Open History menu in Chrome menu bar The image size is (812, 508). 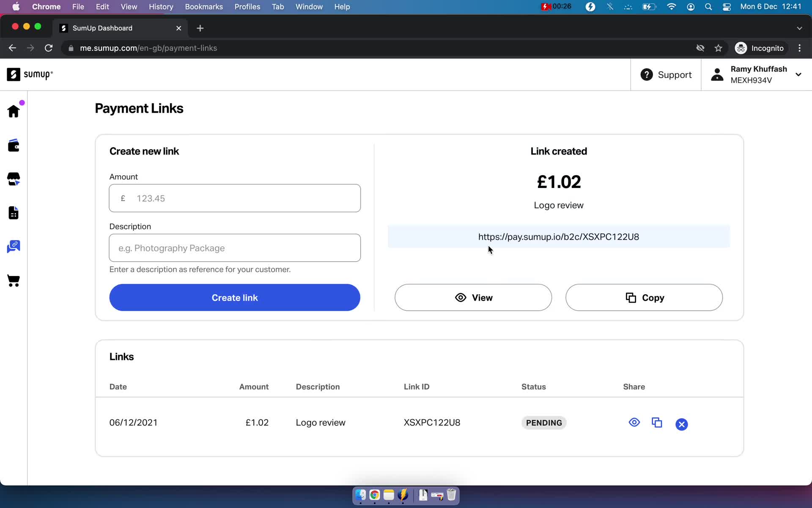(x=162, y=6)
